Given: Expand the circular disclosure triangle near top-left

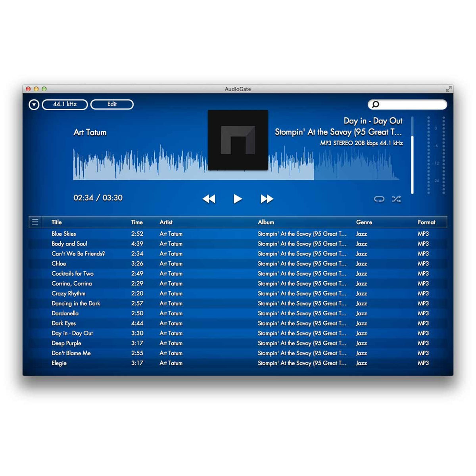Looking at the screenshot, I should [x=34, y=105].
